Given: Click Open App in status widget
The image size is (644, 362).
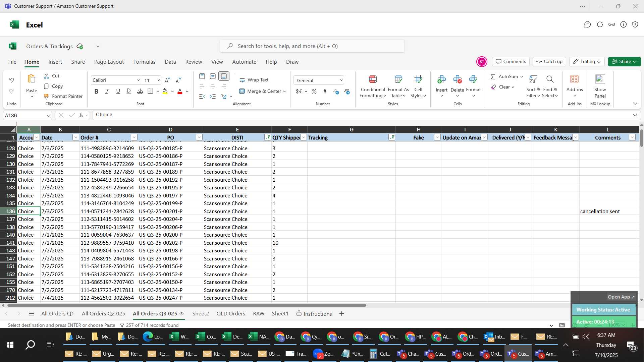Looking at the screenshot, I should pos(621,297).
